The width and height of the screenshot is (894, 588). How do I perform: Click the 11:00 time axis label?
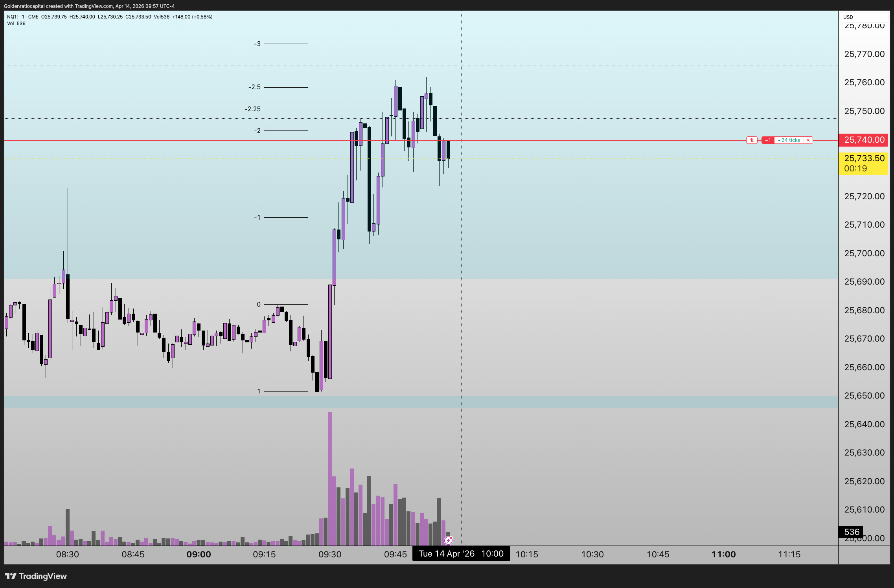click(x=724, y=554)
